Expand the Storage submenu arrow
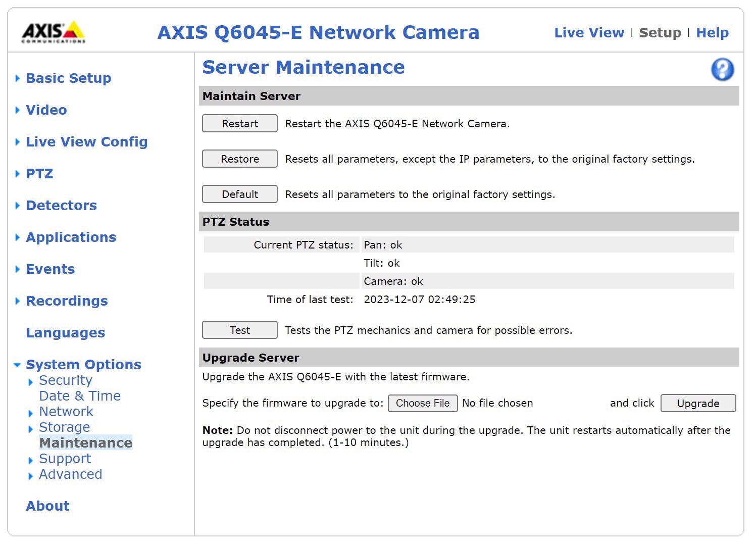Screen dimensions: 756x544 [x=31, y=429]
